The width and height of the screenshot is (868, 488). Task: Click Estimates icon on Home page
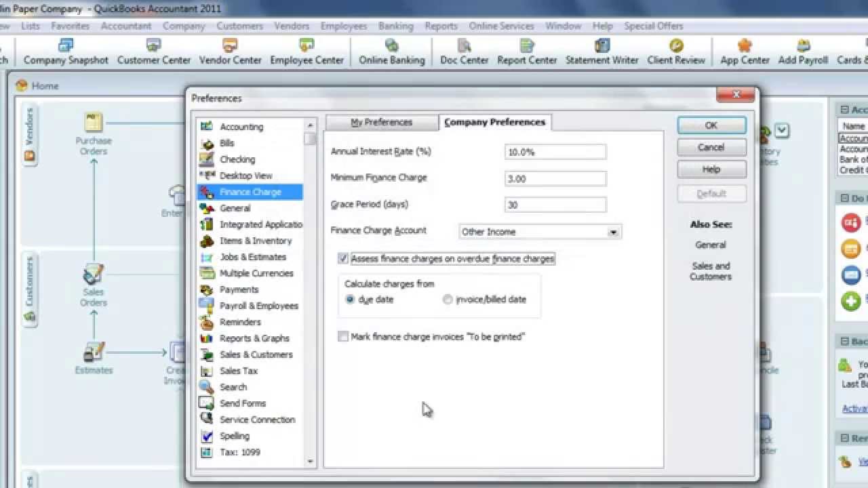(x=94, y=352)
